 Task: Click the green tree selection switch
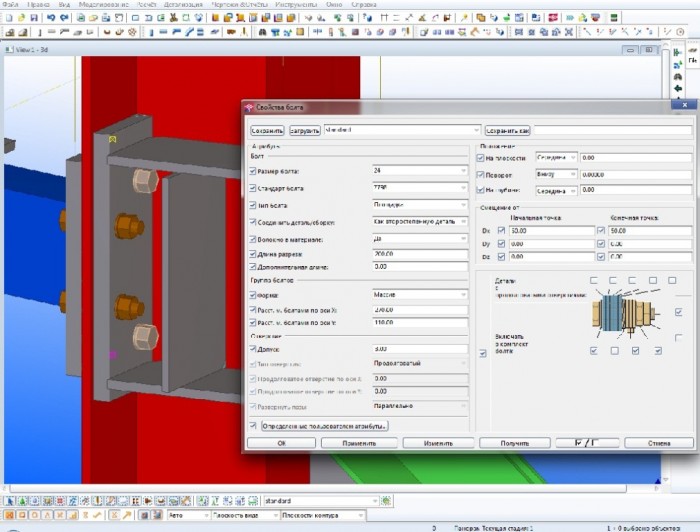[22, 501]
